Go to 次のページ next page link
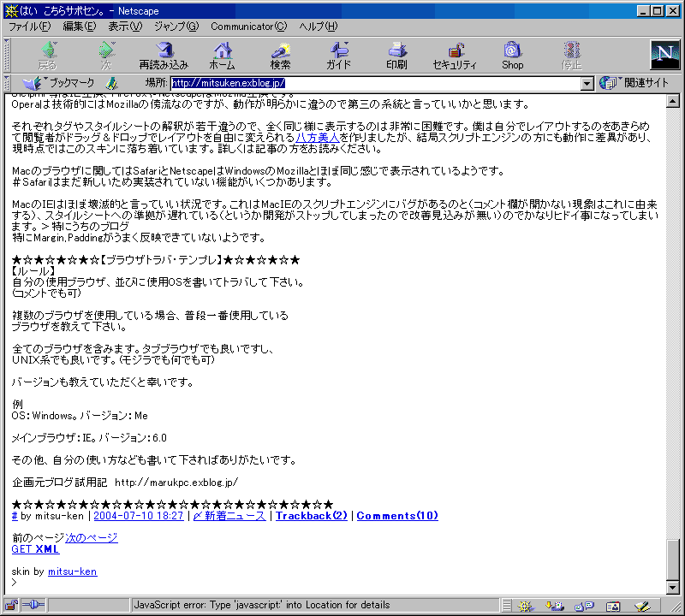This screenshot has height=616, width=685. pos(92,538)
